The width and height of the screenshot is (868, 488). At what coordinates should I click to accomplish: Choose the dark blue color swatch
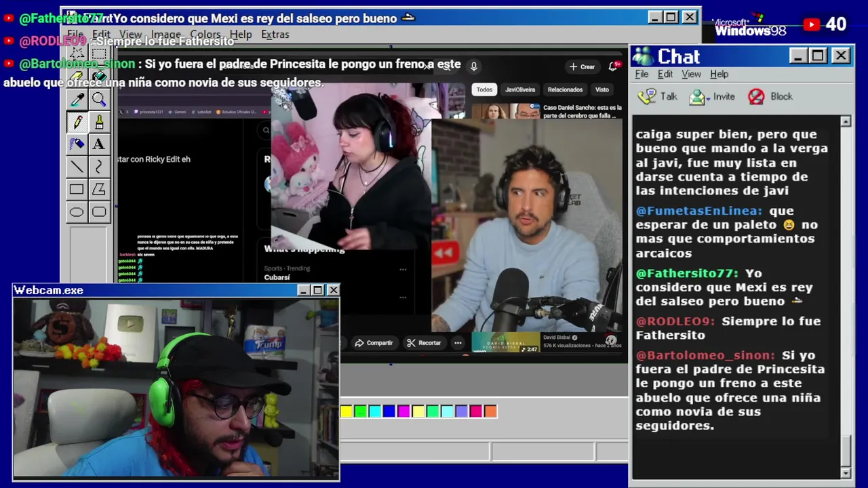[389, 411]
